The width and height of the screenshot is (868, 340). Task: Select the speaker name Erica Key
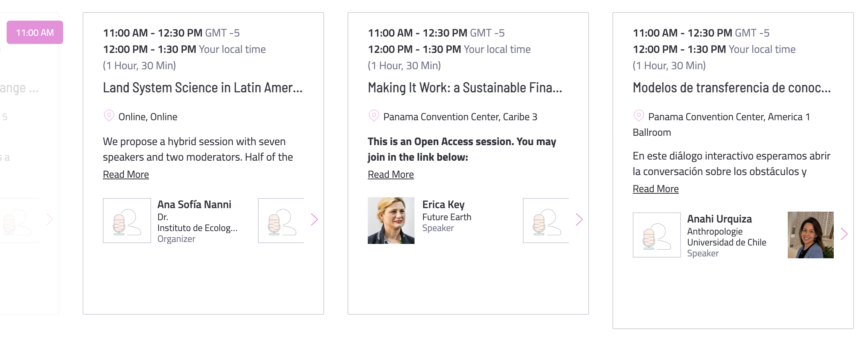coord(443,205)
